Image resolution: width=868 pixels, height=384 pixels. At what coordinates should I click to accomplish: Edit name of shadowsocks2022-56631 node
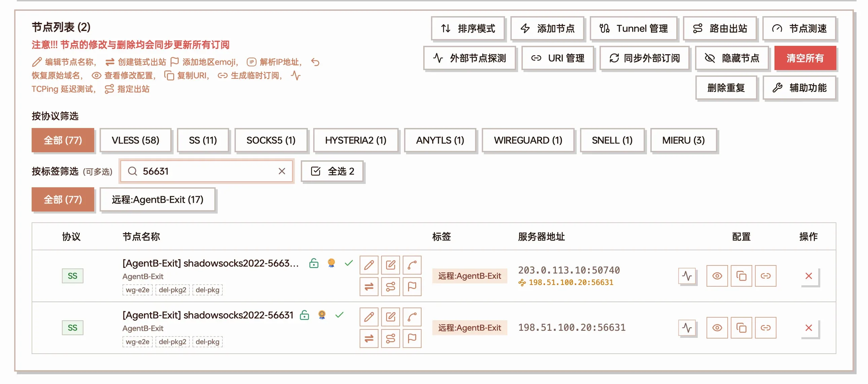pos(369,317)
